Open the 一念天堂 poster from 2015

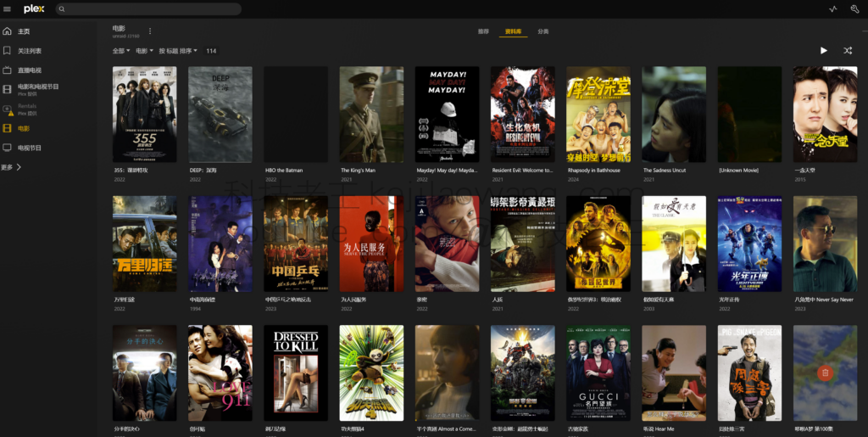tap(826, 115)
